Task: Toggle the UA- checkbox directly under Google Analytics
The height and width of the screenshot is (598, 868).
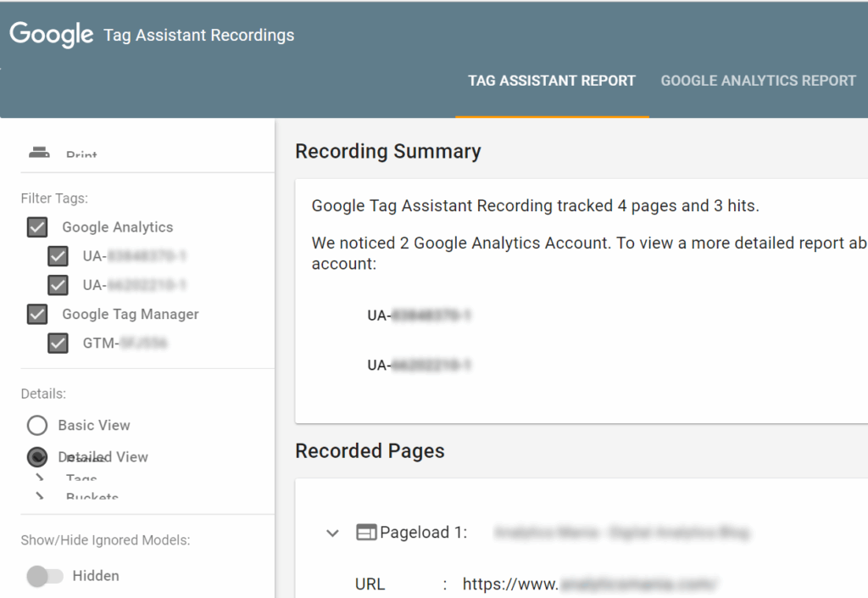Action: 58,256
